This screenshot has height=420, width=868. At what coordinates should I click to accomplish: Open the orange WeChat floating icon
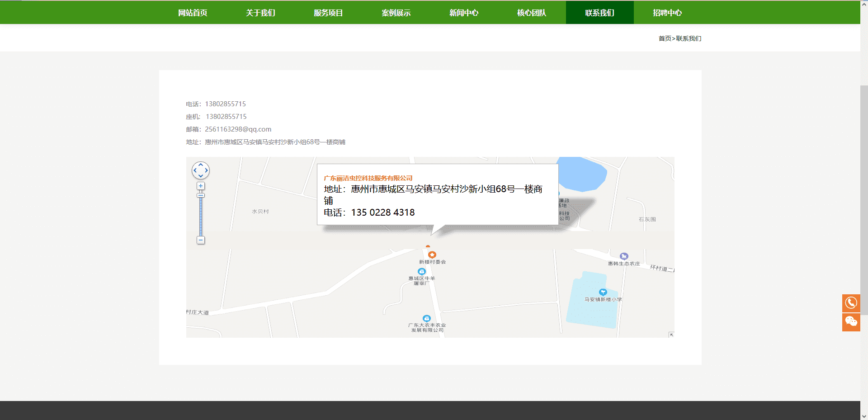851,322
